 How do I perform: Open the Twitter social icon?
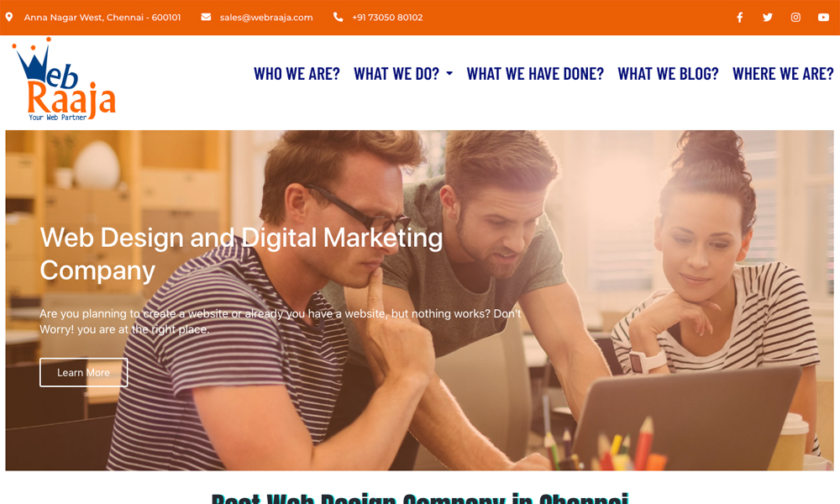click(767, 17)
